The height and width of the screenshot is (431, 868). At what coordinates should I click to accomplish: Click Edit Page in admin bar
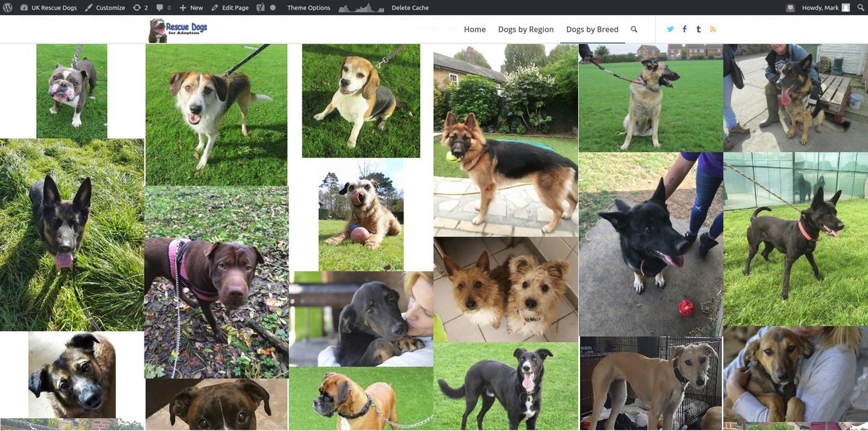[229, 7]
